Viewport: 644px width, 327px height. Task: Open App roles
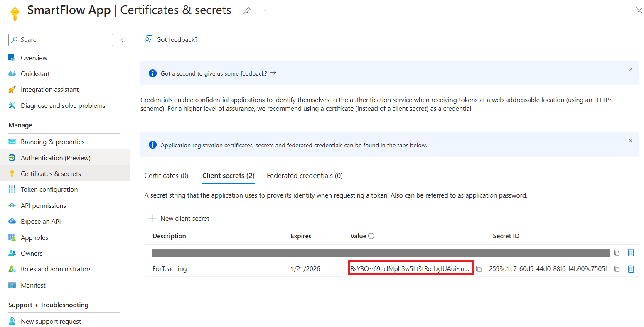34,237
